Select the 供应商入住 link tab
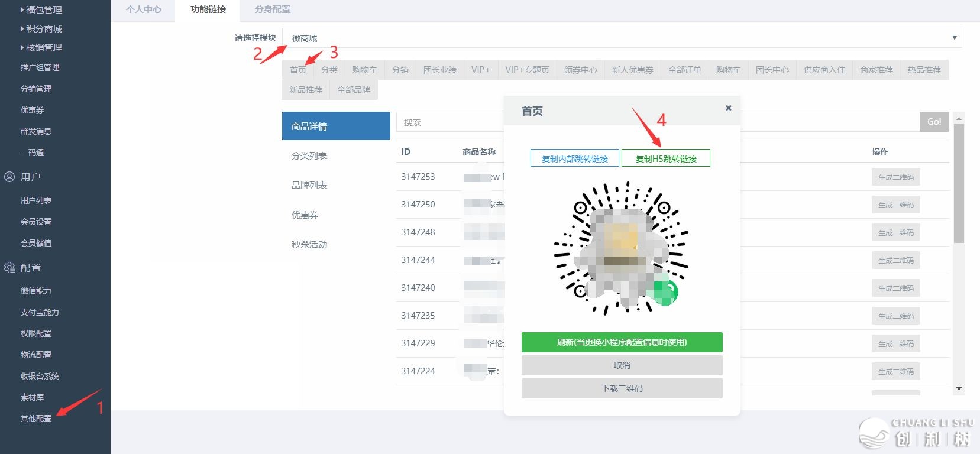This screenshot has width=980, height=454. 824,70
